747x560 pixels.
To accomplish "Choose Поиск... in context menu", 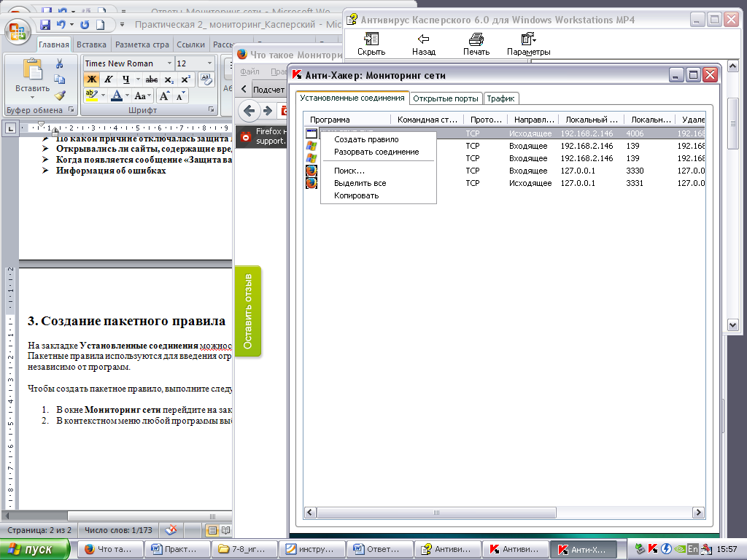I will 349,171.
